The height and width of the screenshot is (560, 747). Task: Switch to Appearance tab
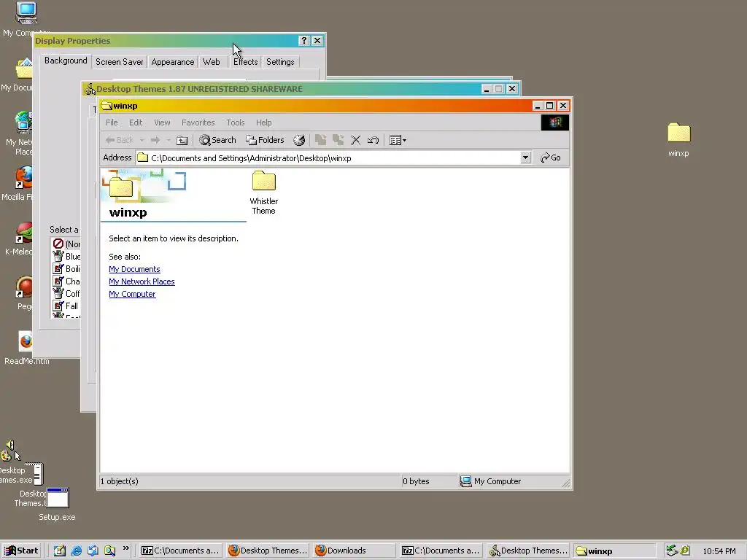click(x=172, y=62)
